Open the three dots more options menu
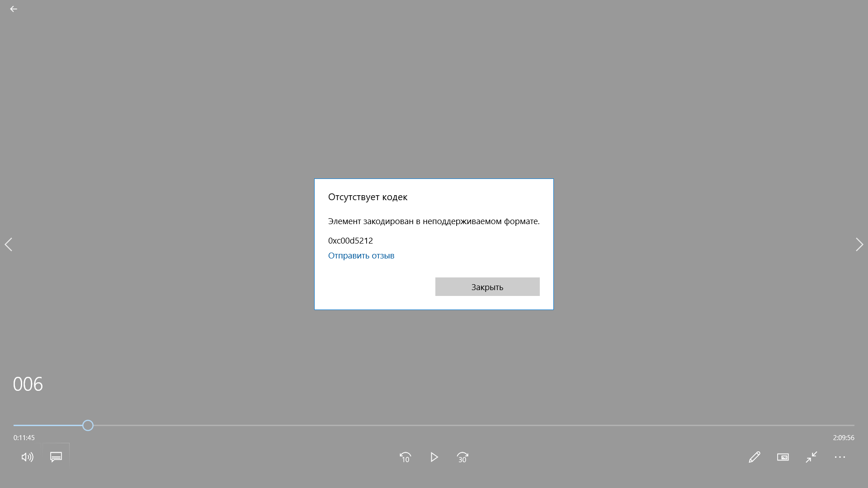 point(840,457)
